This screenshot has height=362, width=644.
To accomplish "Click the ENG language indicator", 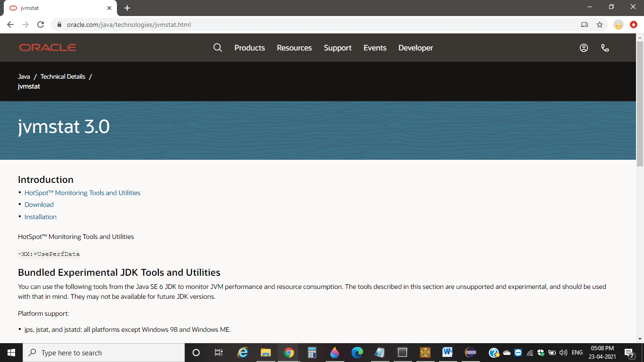I will point(577,353).
